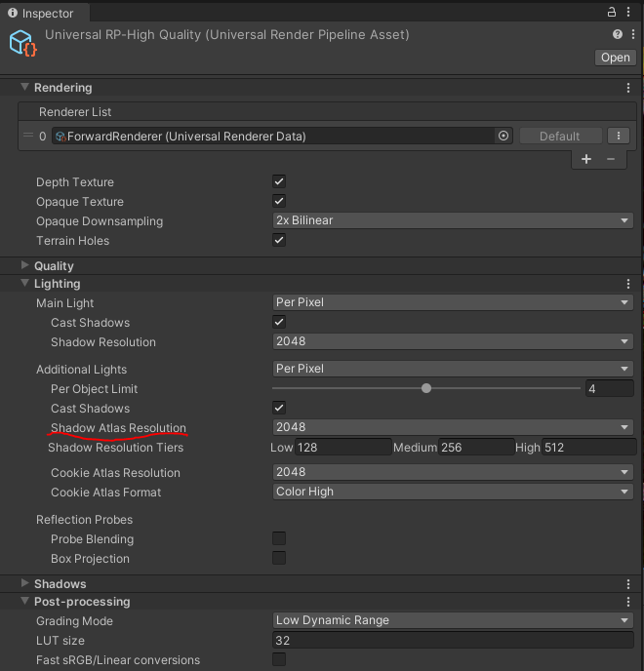Remove a renderer with the minus button

[x=611, y=159]
